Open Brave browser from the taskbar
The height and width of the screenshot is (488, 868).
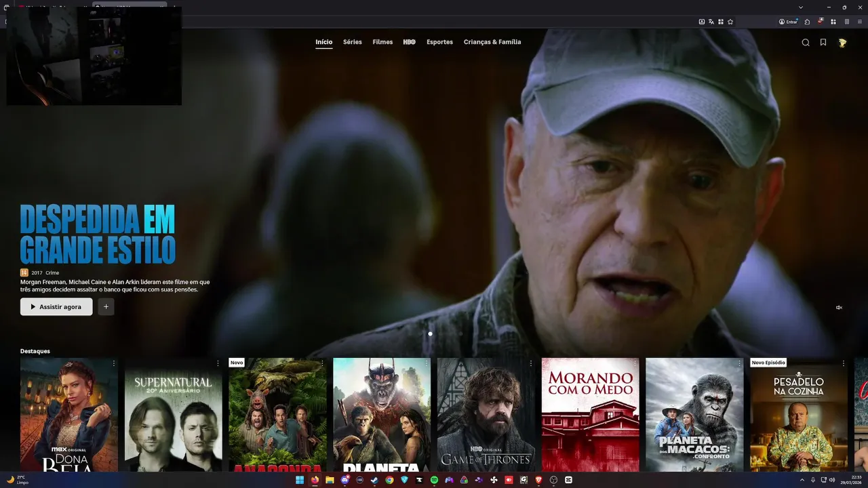click(x=538, y=480)
